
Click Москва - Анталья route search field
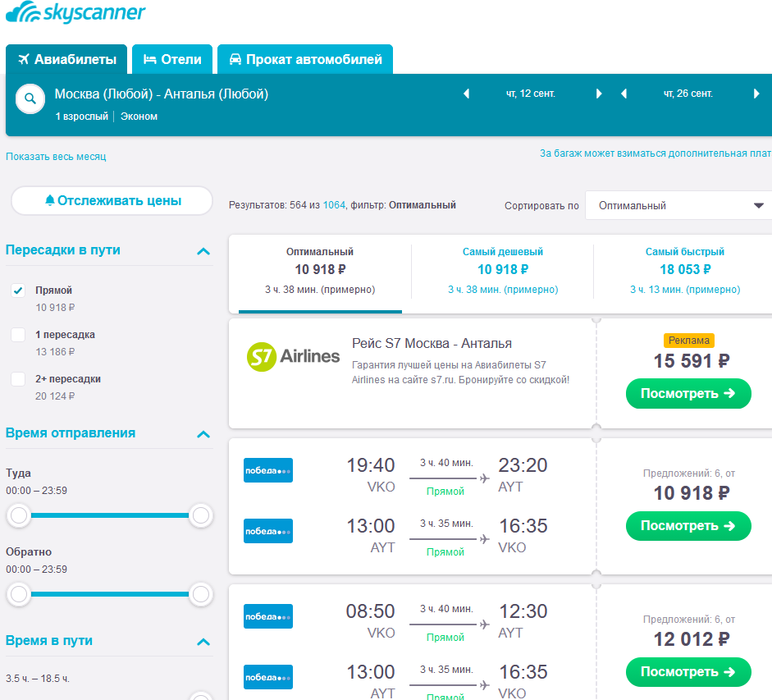pyautogui.click(x=162, y=94)
